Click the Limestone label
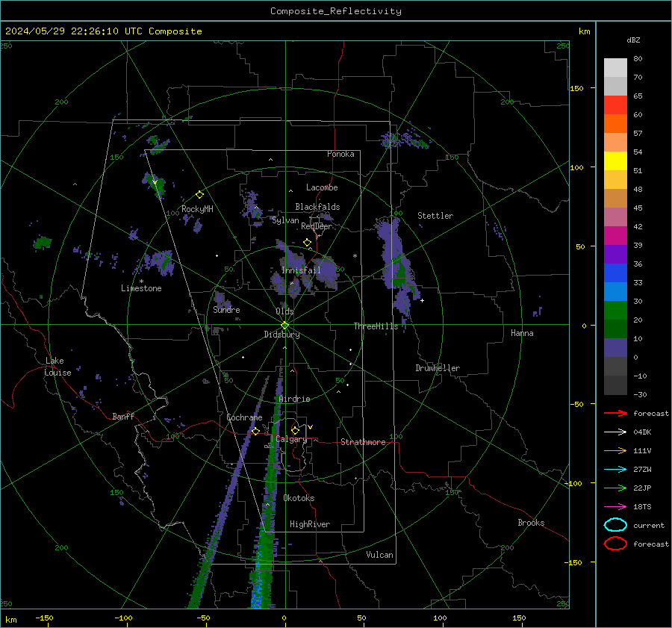This screenshot has width=672, height=628. (x=141, y=288)
